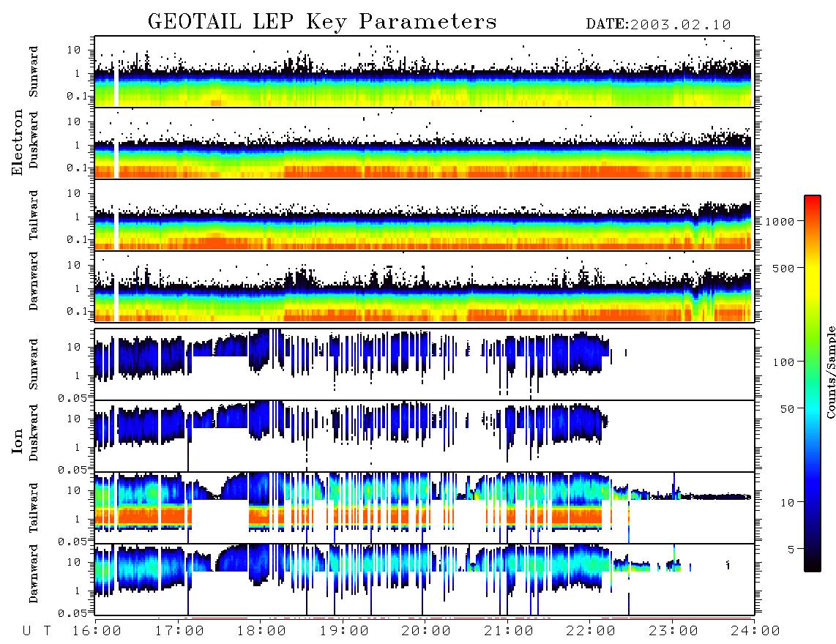Click the "16:00" time tick label
The width and height of the screenshot is (836, 644).
tap(97, 632)
